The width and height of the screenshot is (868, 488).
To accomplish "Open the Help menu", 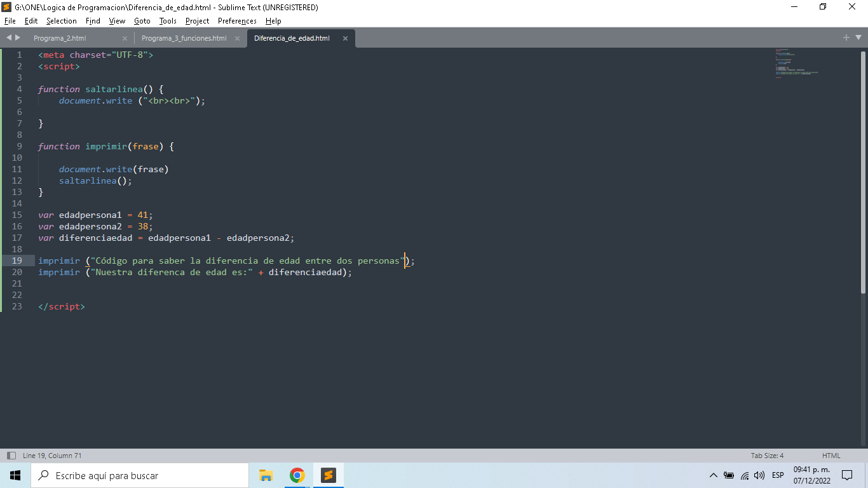I will (273, 21).
